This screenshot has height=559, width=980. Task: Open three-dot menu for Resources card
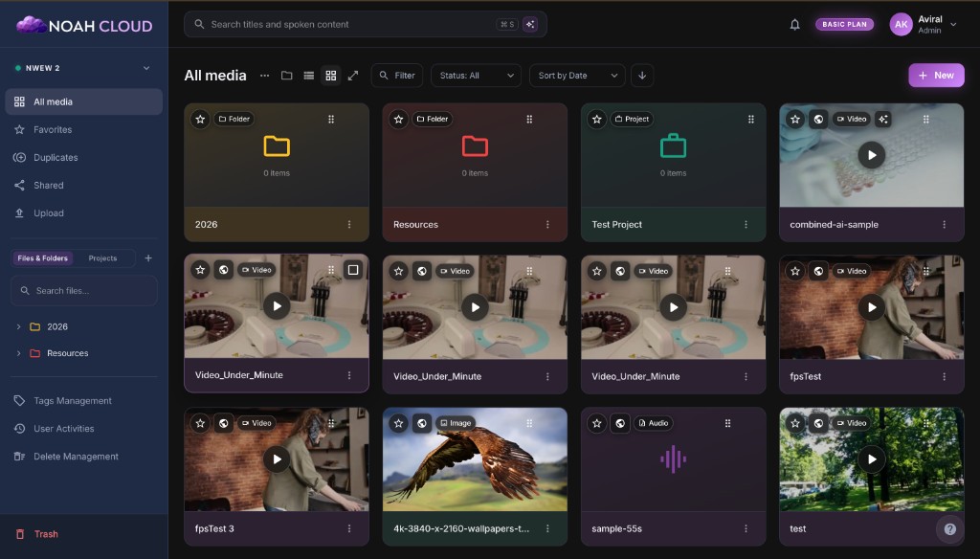click(x=547, y=225)
